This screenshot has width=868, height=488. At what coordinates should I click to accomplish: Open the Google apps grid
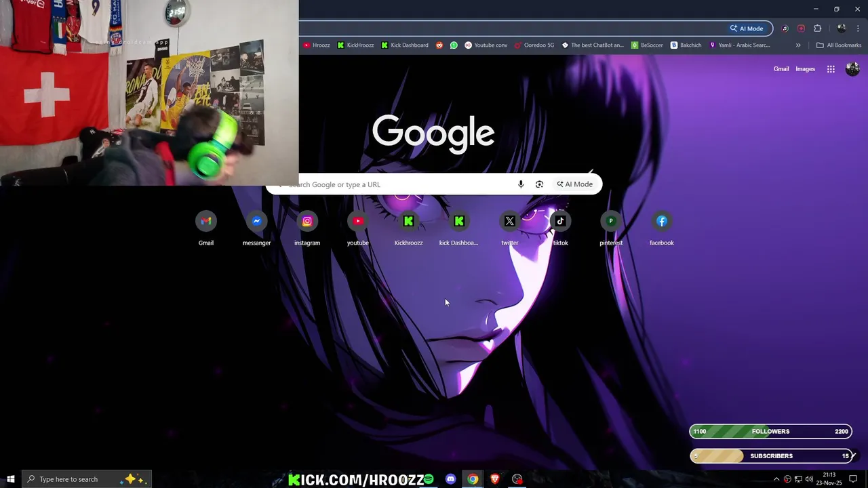(831, 69)
